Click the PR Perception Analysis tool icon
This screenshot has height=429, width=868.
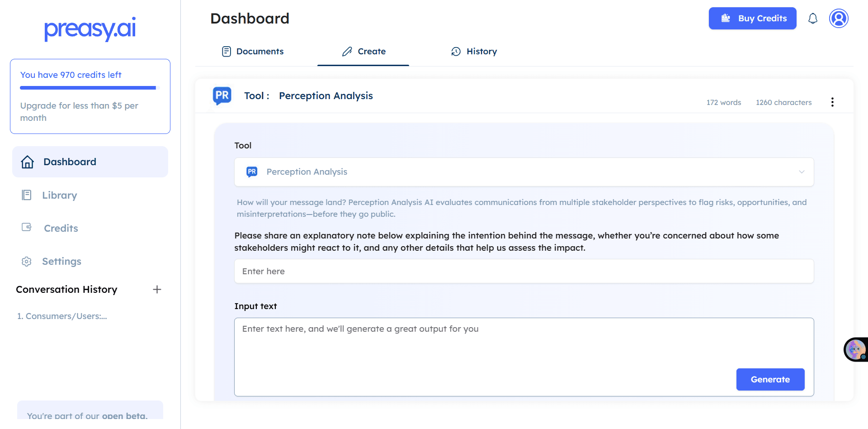222,95
